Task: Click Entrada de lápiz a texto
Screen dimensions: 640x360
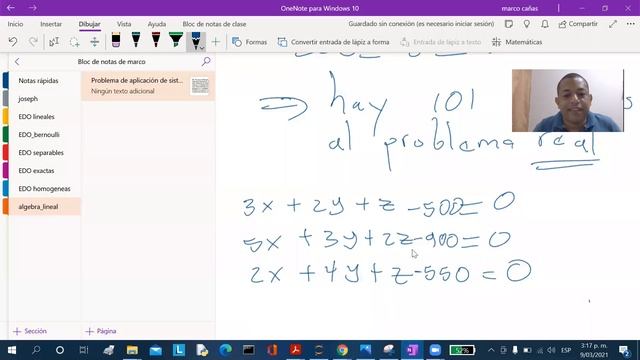Action: pyautogui.click(x=440, y=42)
